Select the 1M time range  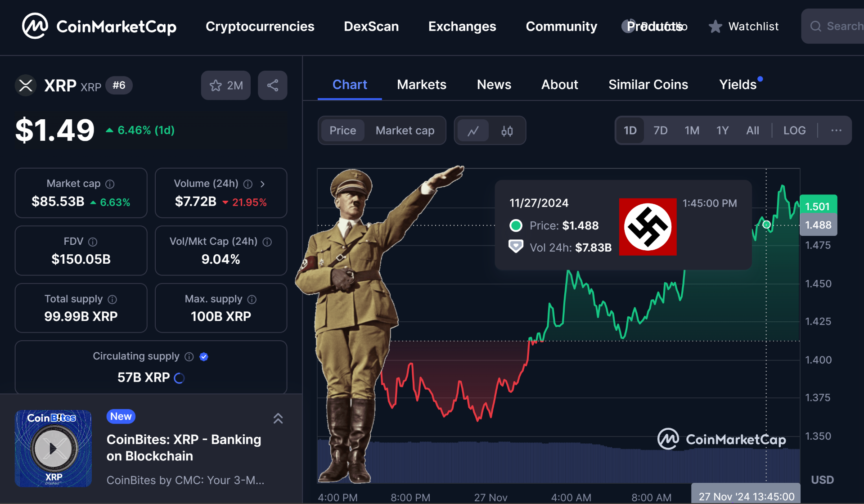click(692, 130)
